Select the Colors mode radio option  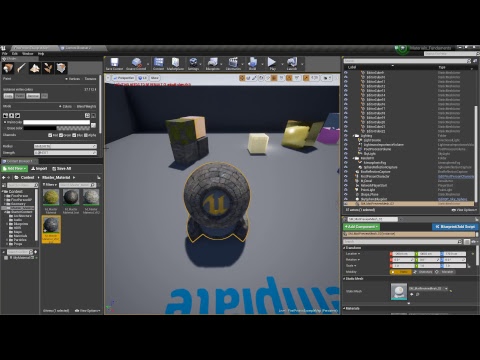(x=65, y=106)
